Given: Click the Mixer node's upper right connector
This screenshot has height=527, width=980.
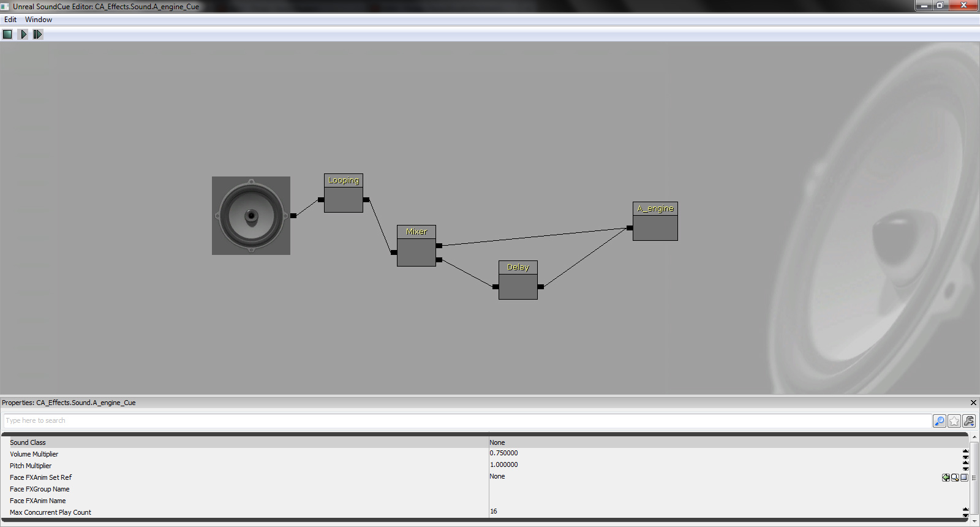Looking at the screenshot, I should (x=439, y=246).
